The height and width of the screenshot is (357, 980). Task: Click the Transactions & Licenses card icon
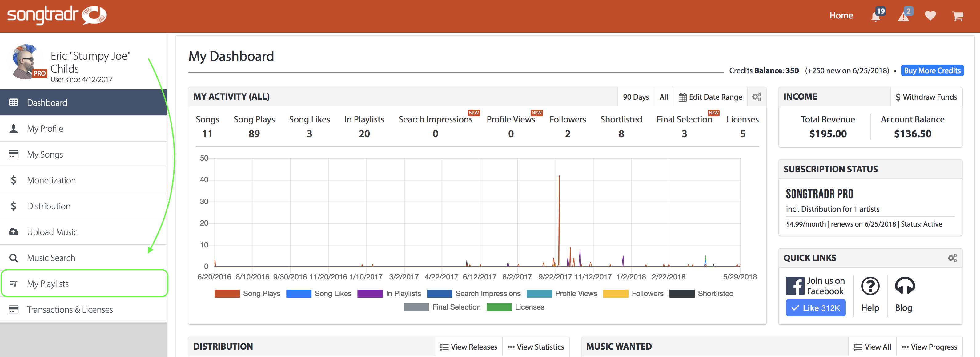14,309
